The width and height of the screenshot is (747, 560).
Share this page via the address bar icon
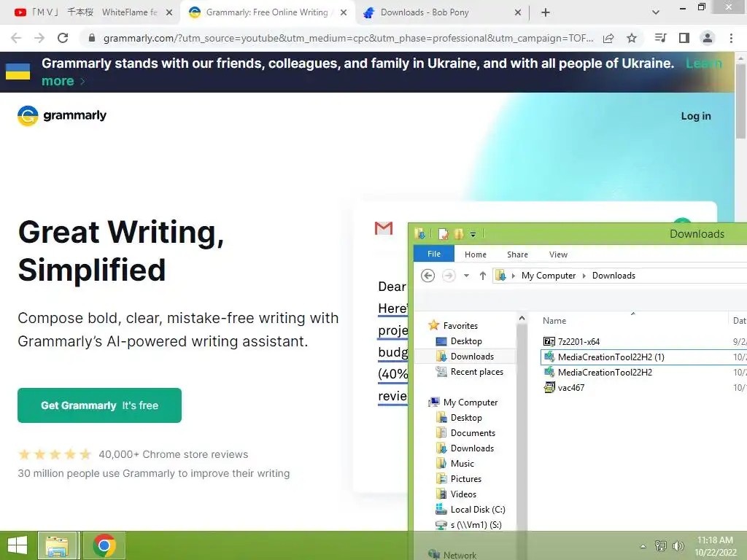click(x=608, y=38)
